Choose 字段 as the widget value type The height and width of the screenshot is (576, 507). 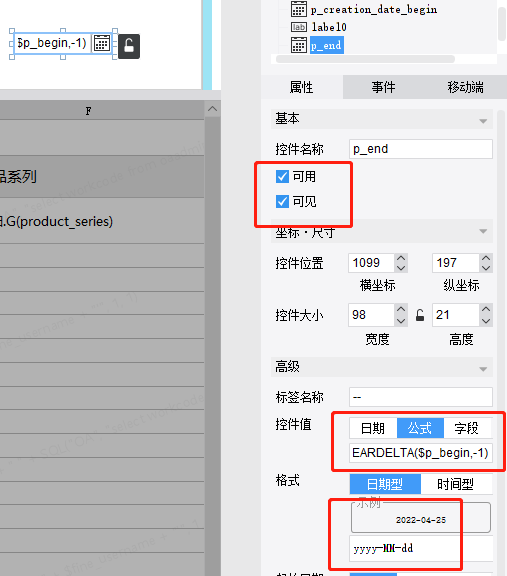click(x=467, y=428)
